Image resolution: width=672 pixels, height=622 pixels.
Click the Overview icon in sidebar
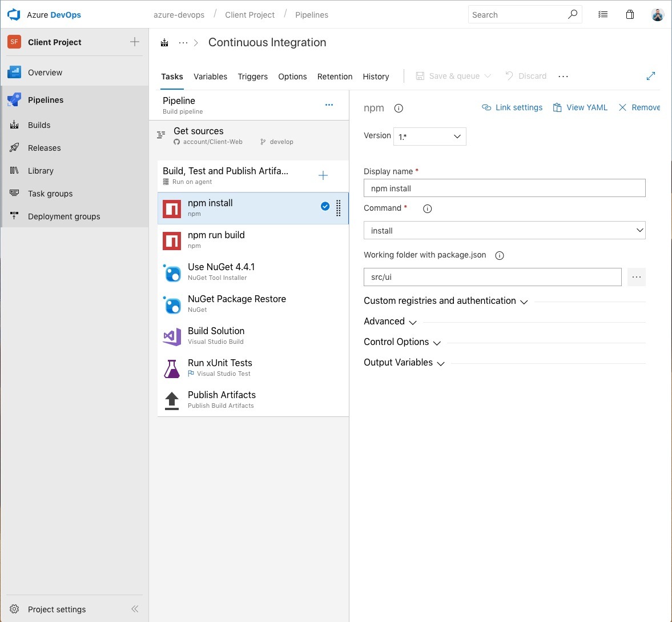coord(14,73)
